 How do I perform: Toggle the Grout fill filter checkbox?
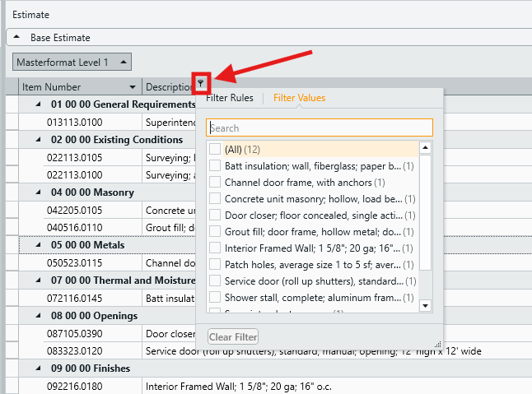[215, 231]
